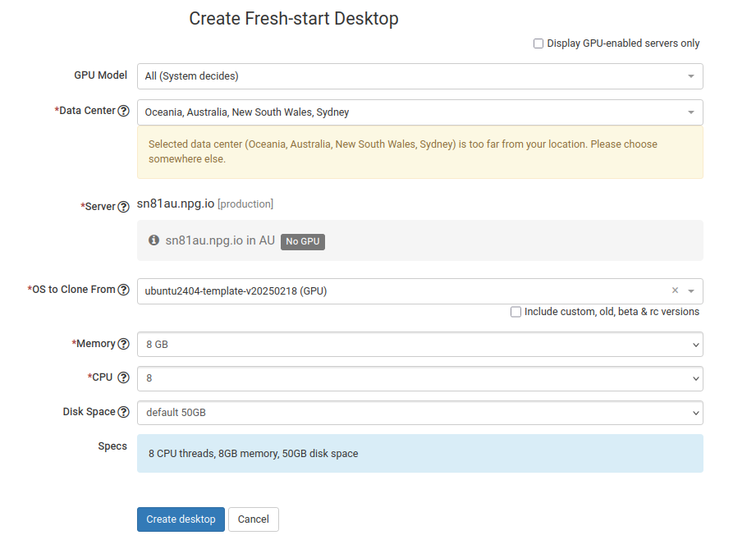Click the No GPU badge
The height and width of the screenshot is (549, 756).
click(303, 242)
